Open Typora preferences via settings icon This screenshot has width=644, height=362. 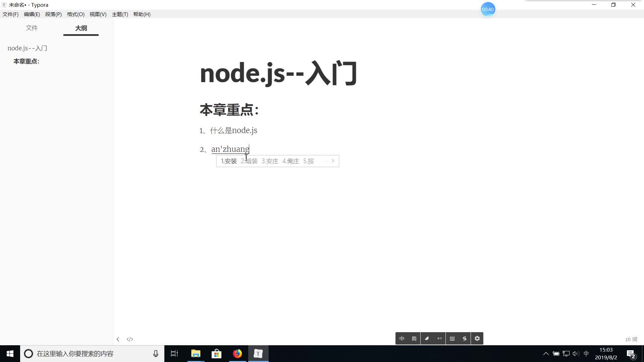(477, 339)
